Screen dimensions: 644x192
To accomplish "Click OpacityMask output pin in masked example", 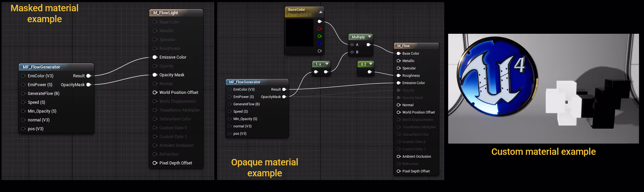I will click(89, 85).
